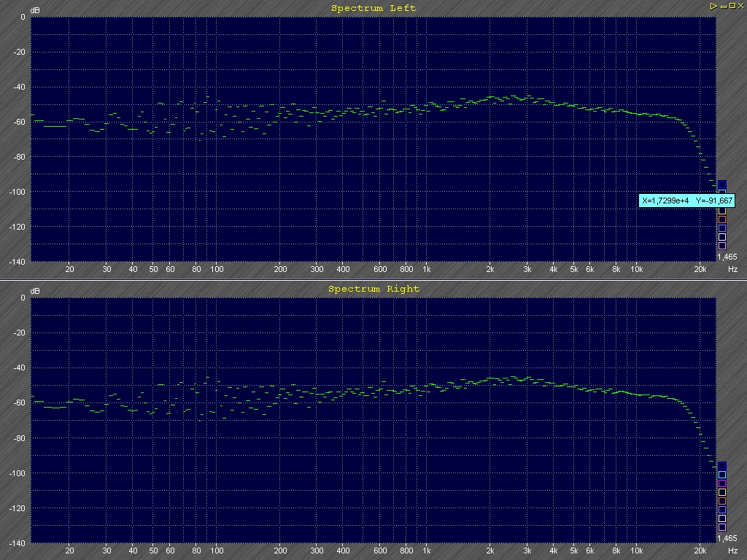
Task: Enable periwinkle trace box in Spectrum Right
Action: pyautogui.click(x=722, y=509)
